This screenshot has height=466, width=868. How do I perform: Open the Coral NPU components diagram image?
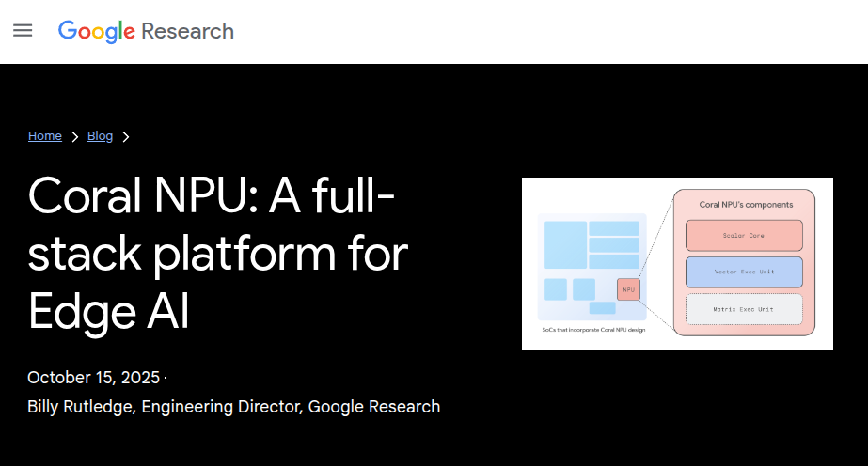[x=677, y=264]
